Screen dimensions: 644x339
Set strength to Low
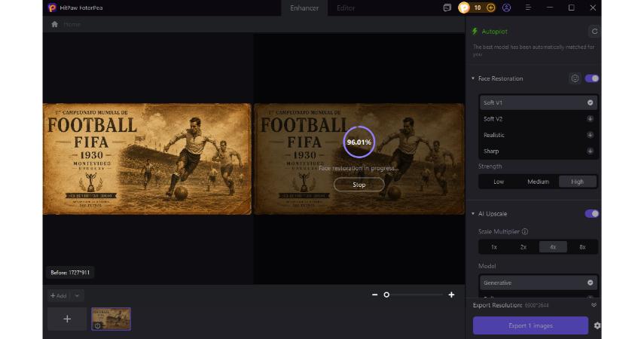point(499,182)
